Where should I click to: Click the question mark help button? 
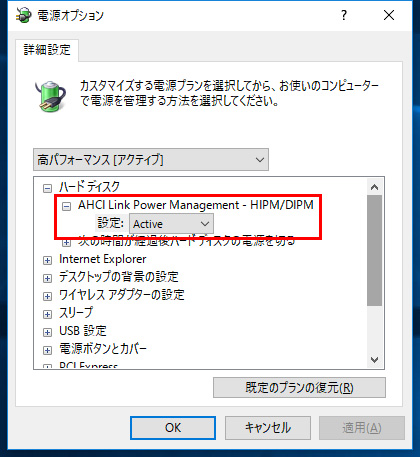(344, 15)
